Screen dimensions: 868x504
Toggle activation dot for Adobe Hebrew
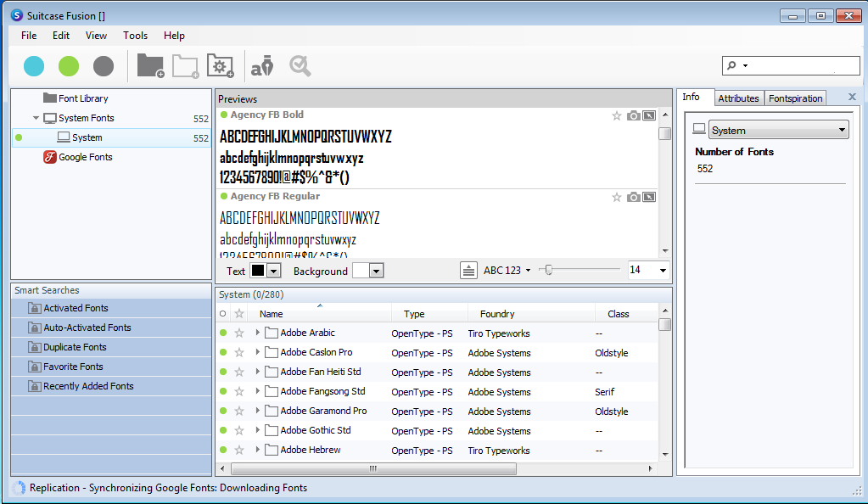[x=223, y=450]
